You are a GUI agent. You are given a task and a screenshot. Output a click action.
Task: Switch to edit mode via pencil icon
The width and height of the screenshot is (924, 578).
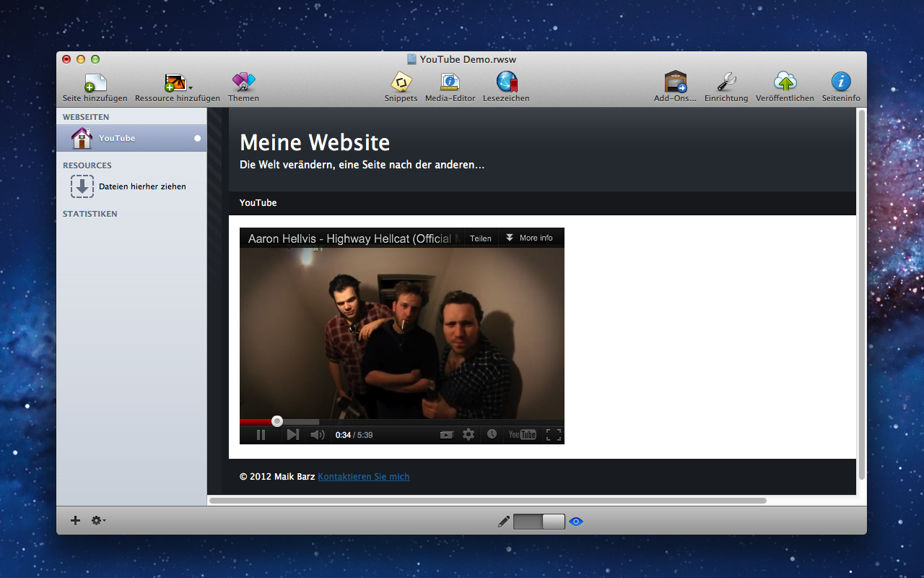504,521
